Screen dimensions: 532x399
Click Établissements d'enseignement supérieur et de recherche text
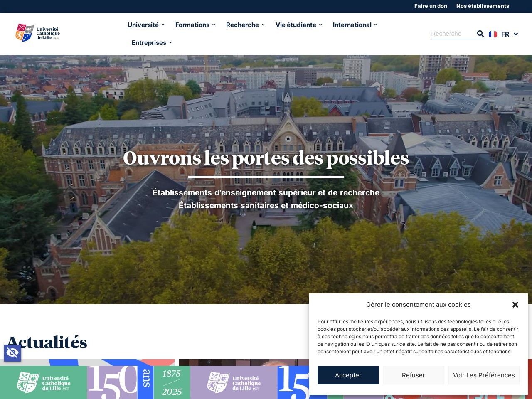[x=266, y=192]
